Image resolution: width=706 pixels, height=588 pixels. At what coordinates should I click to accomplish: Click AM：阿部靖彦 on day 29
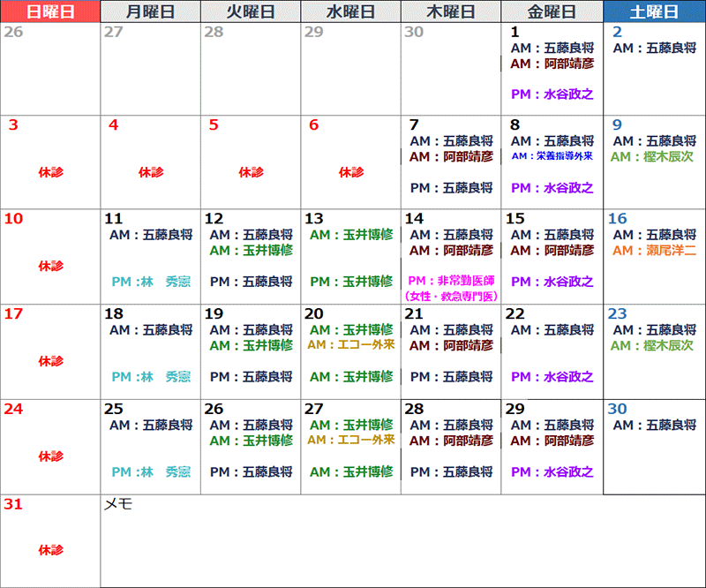pyautogui.click(x=552, y=441)
